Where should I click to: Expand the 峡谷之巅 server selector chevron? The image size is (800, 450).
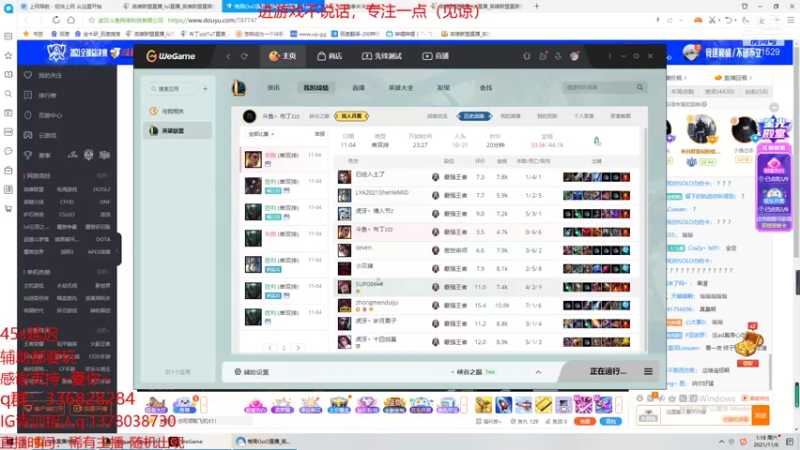[x=538, y=372]
